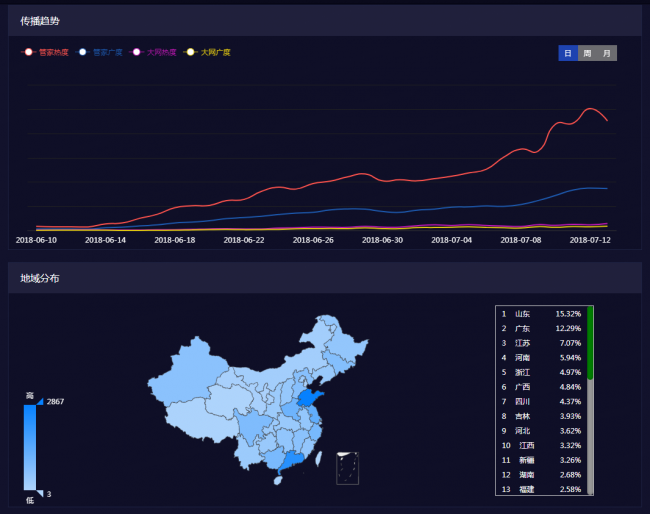Click the peak of the red trend line
The height and width of the screenshot is (514, 650).
tap(591, 108)
